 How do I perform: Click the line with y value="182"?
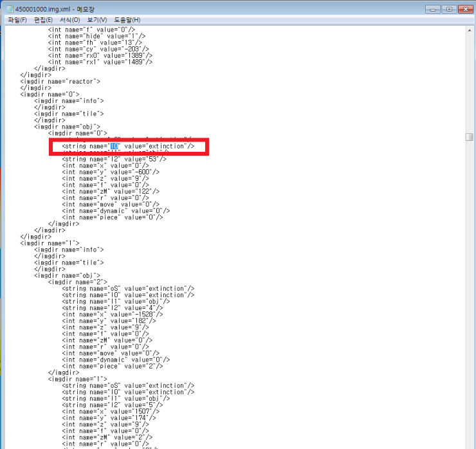(x=109, y=321)
